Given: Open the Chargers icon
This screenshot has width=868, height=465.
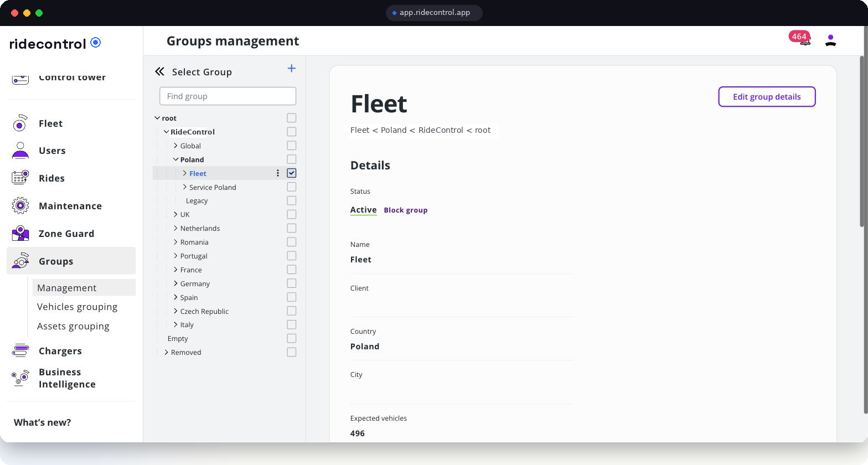Looking at the screenshot, I should (20, 350).
